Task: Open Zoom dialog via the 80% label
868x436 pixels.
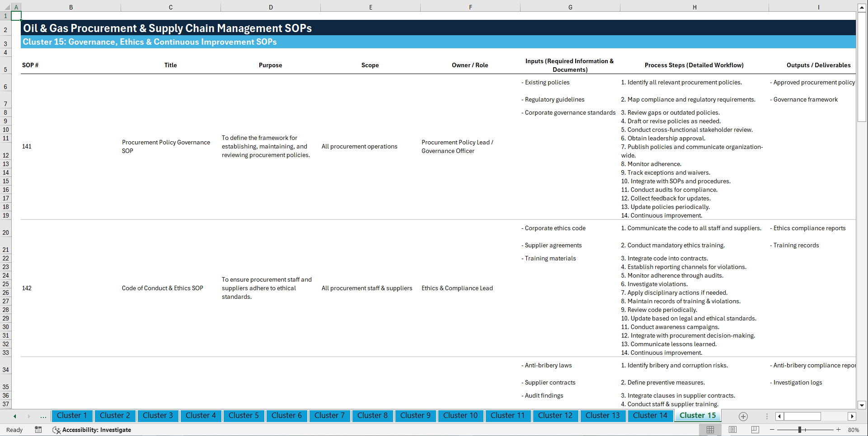Action: coord(854,430)
